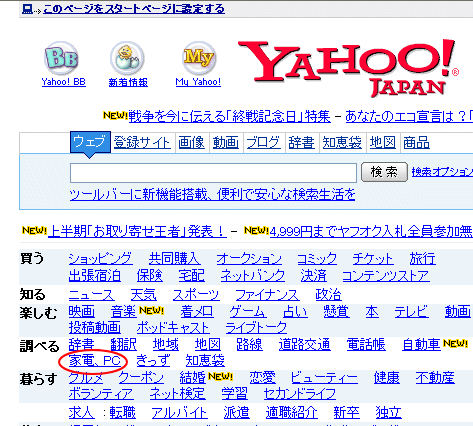Open the セカンドライフ link
The image size is (473, 426).
pyautogui.click(x=300, y=394)
